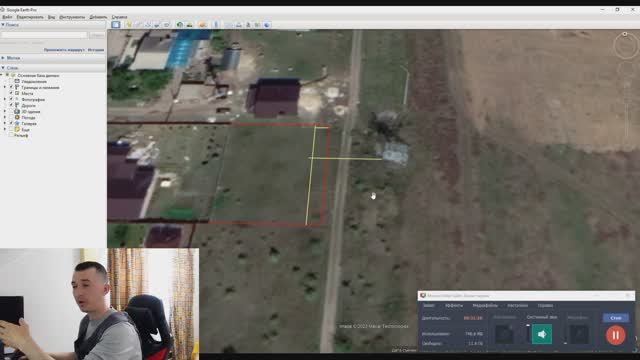Viewport: 640px width, 360px height.
Task: Toggle sunlight across landscape
Action: pyautogui.click(x=189, y=25)
